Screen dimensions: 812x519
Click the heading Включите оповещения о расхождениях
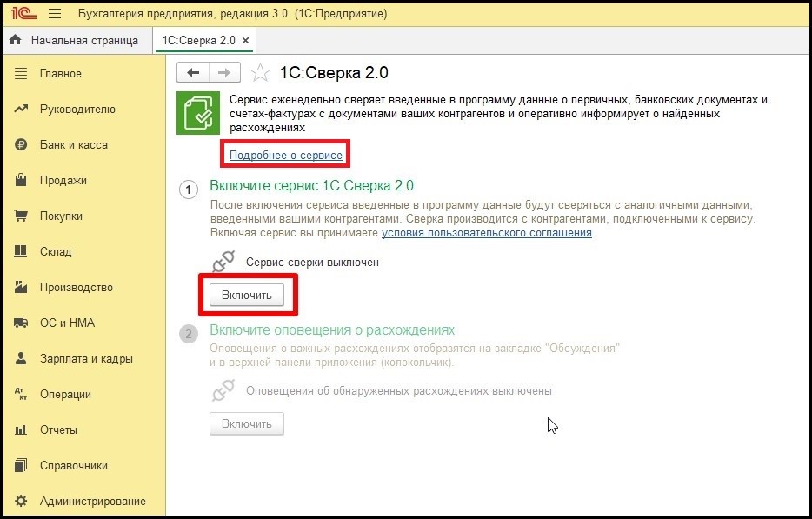point(332,330)
